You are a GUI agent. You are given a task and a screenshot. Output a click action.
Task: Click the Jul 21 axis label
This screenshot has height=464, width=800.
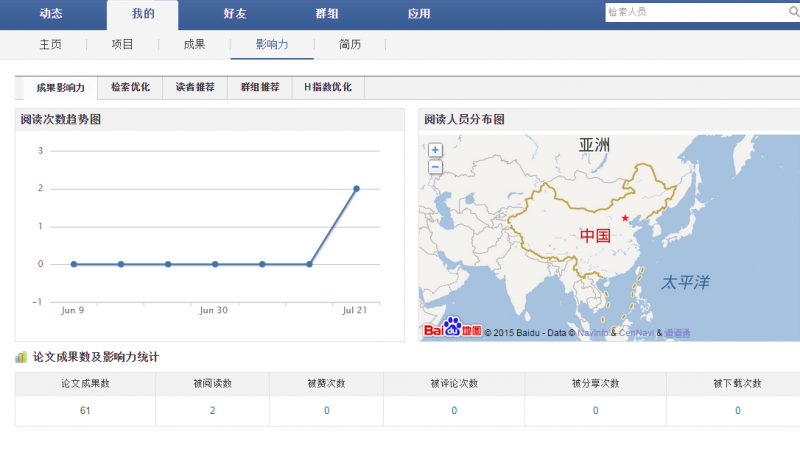point(354,310)
